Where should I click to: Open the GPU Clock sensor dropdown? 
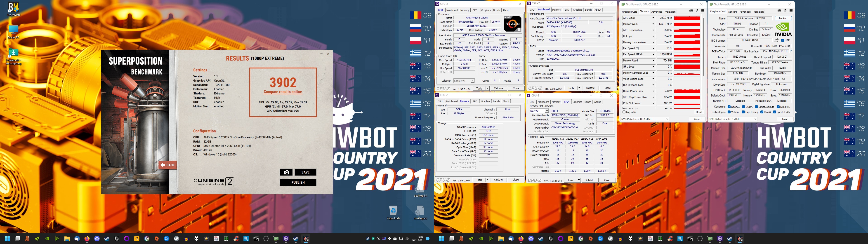click(x=653, y=18)
